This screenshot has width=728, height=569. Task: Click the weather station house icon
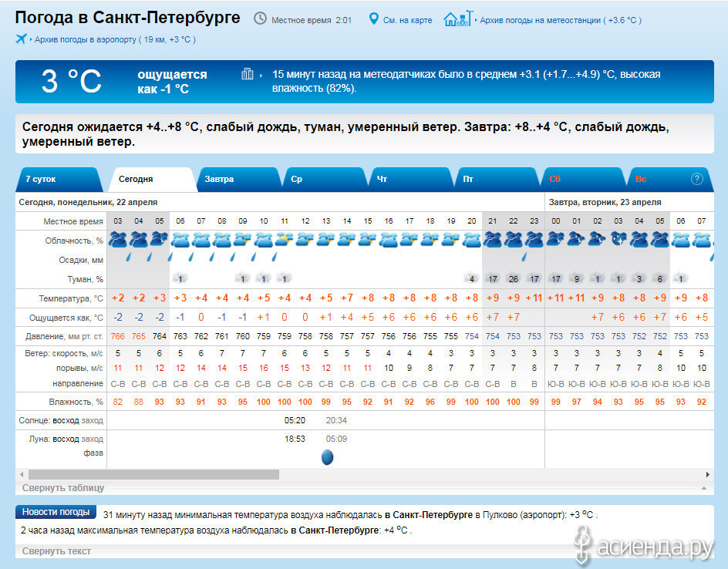coord(458,19)
